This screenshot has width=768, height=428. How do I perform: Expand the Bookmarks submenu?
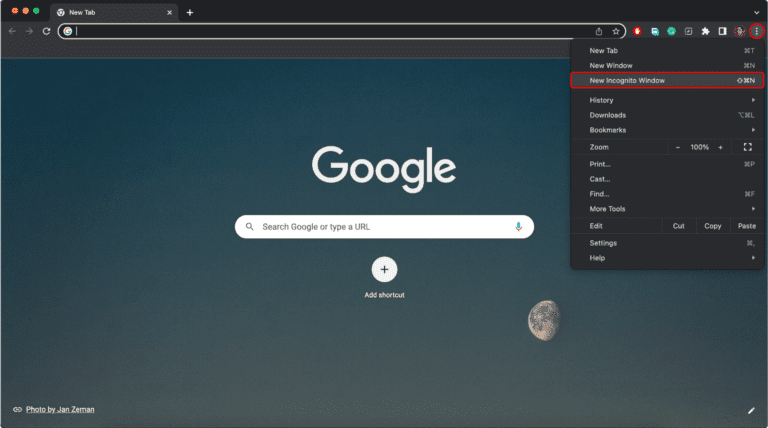point(668,130)
